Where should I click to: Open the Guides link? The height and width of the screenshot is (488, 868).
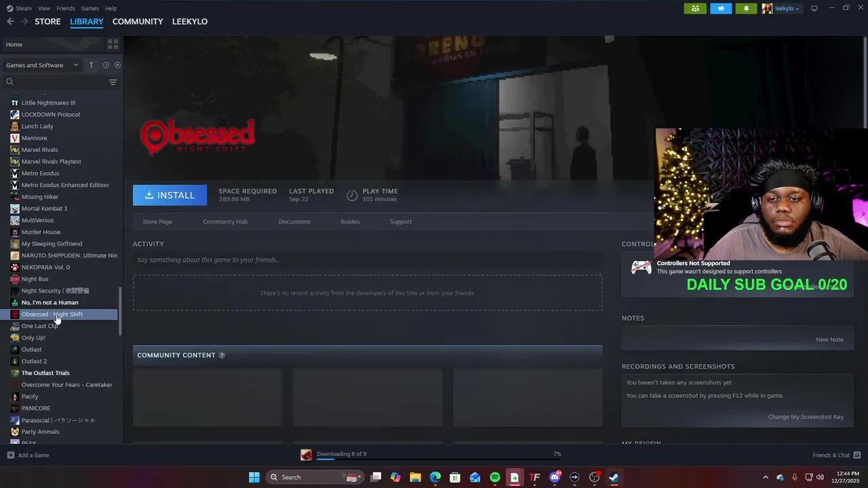(350, 222)
